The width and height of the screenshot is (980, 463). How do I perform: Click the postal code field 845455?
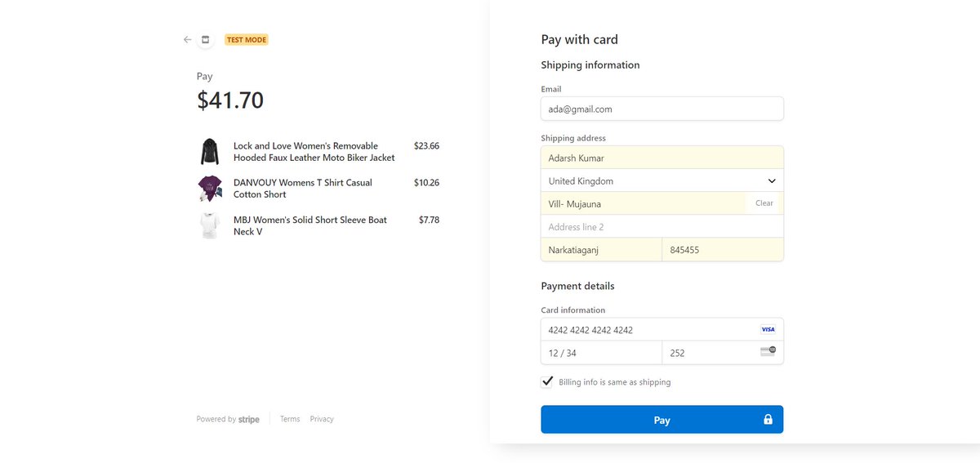tap(723, 250)
